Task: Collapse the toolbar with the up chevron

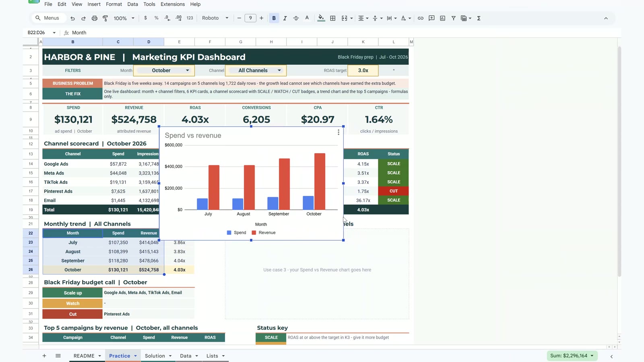Action: (606, 18)
